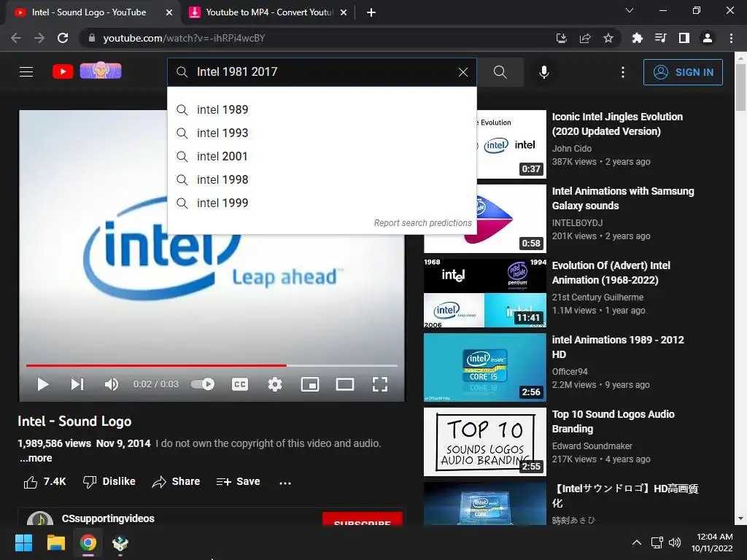Open the taskbar volume control
This screenshot has width=747, height=560.
click(675, 542)
